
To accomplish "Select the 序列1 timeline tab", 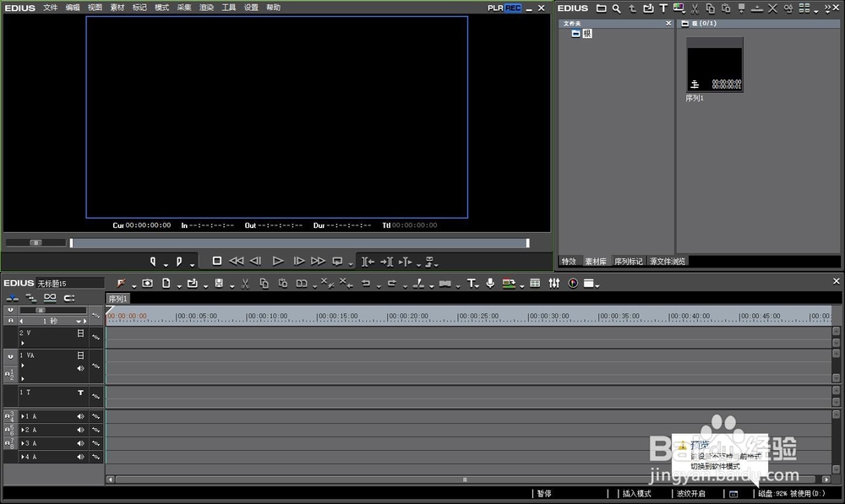I will click(x=117, y=299).
